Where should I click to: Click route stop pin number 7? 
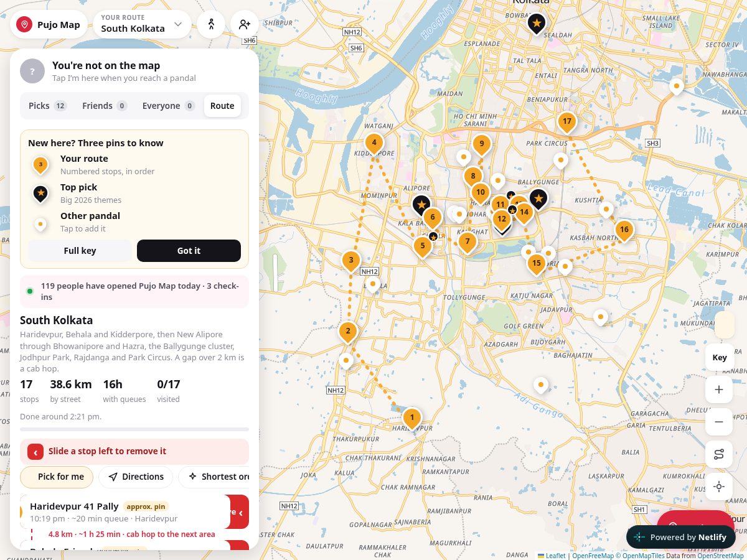[x=467, y=243]
